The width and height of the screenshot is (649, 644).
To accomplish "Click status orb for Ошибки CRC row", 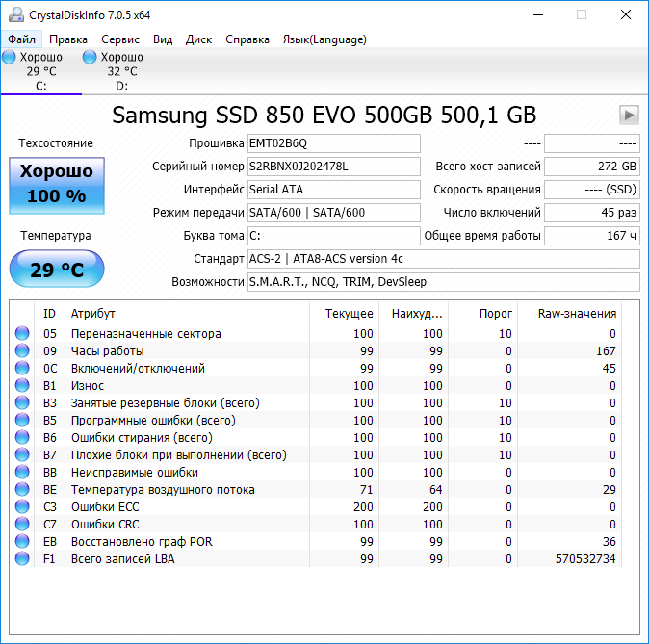I will tap(21, 525).
